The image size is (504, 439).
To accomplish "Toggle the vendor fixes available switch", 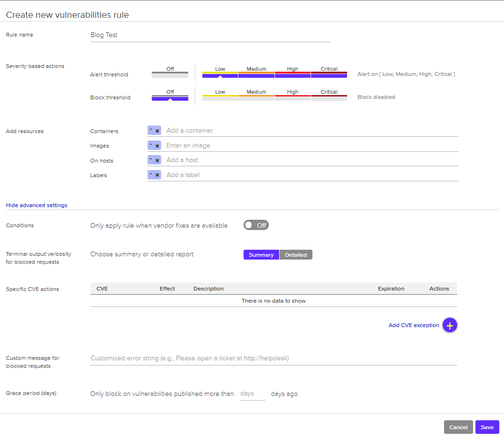I will 256,225.
